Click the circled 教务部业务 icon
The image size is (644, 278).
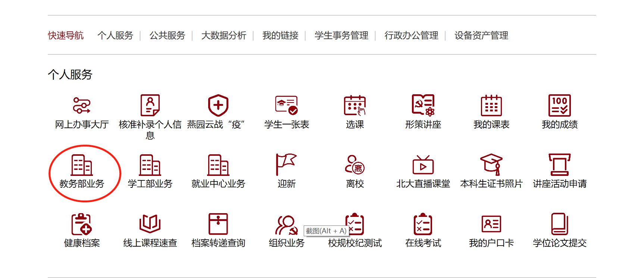tap(82, 165)
